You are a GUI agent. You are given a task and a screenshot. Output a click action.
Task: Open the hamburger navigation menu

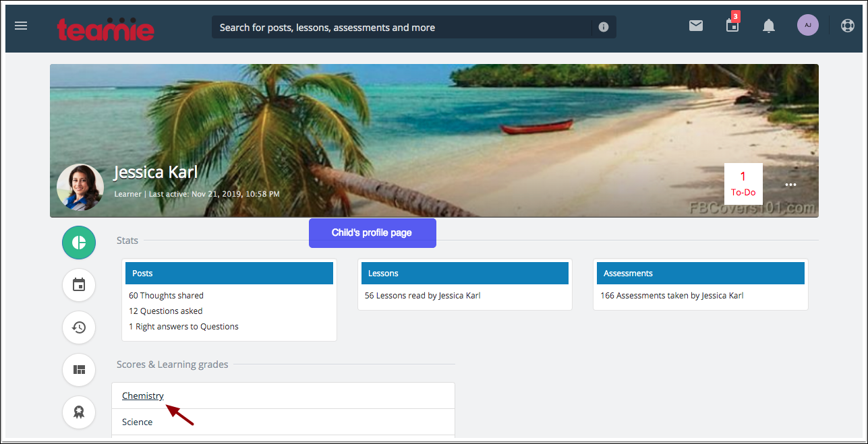[x=21, y=26]
